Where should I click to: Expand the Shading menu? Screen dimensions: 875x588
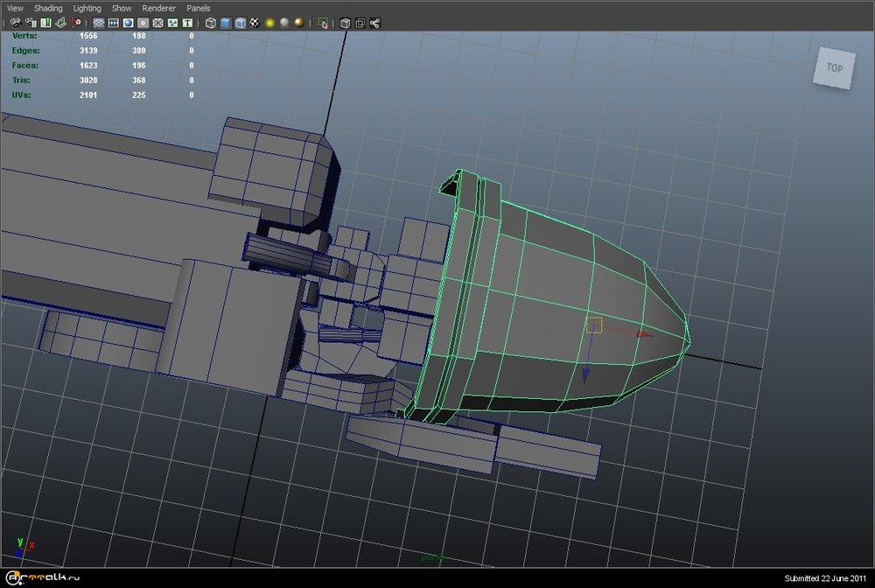[x=48, y=8]
